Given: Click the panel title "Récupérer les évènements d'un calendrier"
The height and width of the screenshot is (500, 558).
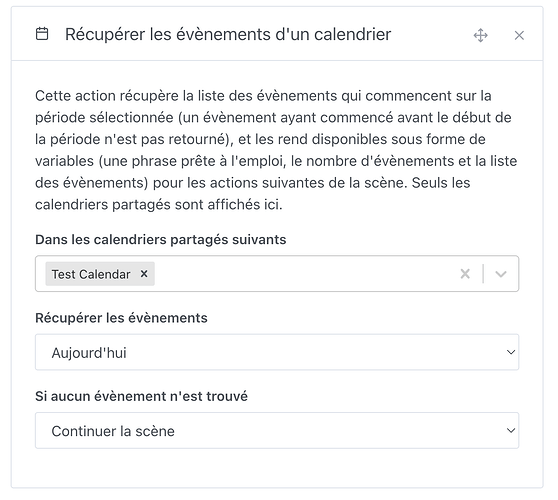Looking at the screenshot, I should (228, 35).
